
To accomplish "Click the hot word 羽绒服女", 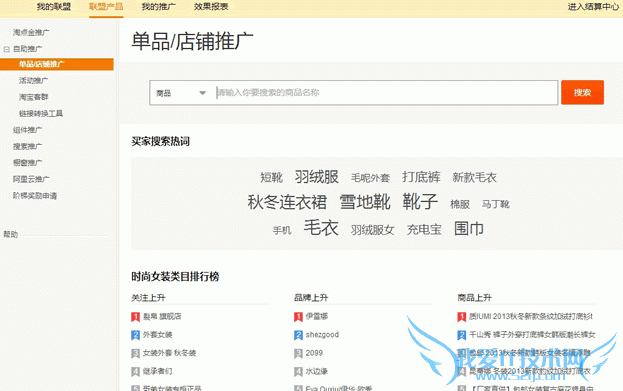I will [372, 230].
